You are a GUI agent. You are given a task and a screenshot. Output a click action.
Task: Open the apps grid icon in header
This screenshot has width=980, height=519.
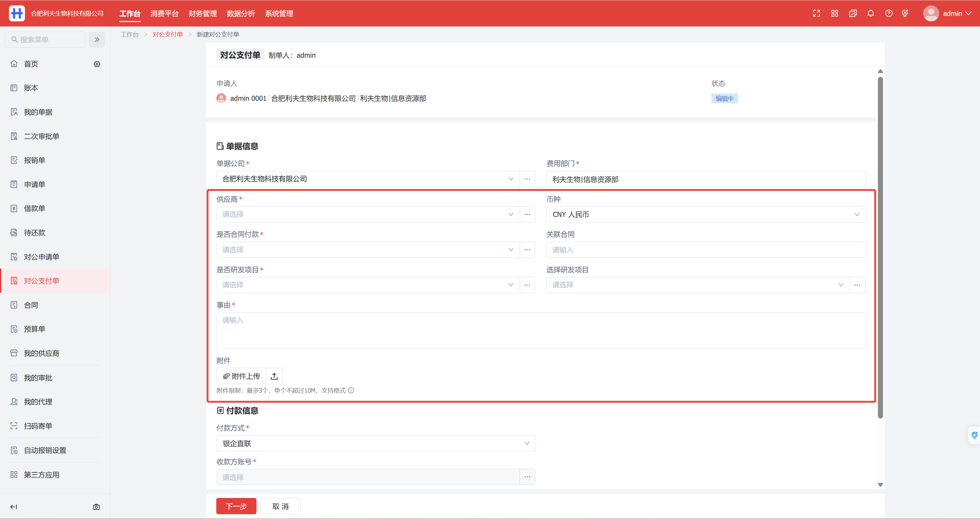(834, 13)
